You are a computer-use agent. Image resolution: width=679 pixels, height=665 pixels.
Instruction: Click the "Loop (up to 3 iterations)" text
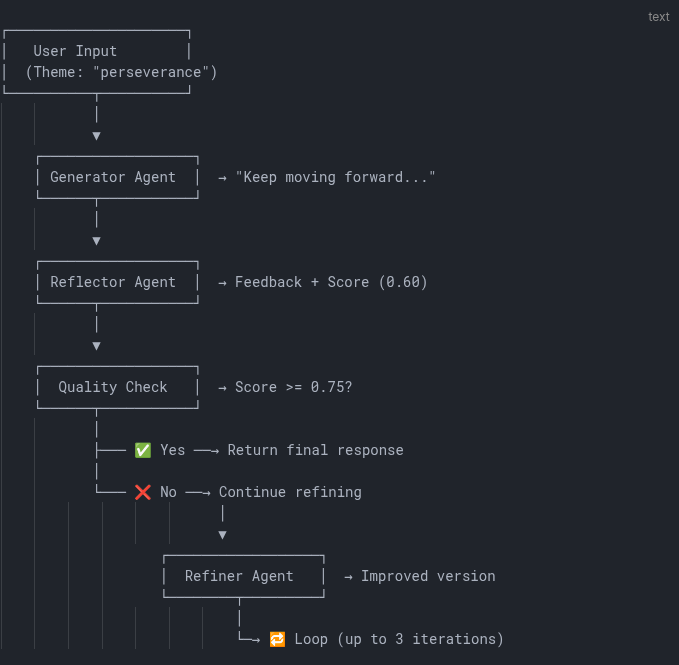pyautogui.click(x=399, y=639)
